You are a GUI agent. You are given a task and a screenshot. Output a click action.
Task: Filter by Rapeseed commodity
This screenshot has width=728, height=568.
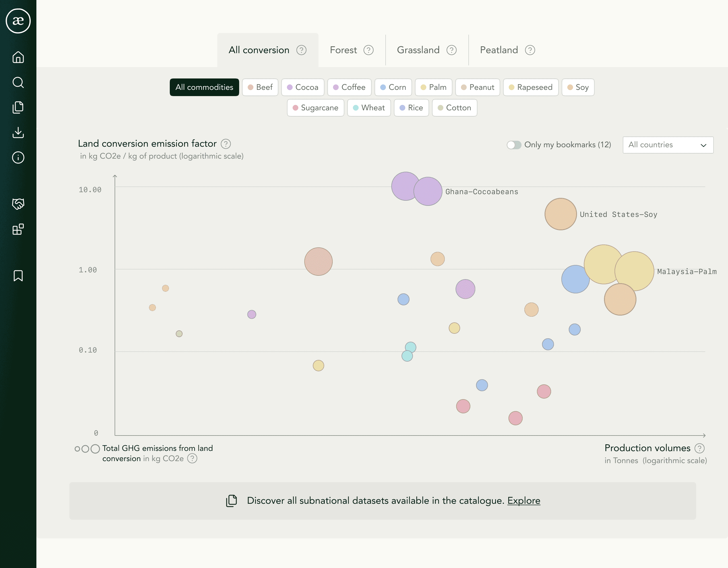pos(531,87)
